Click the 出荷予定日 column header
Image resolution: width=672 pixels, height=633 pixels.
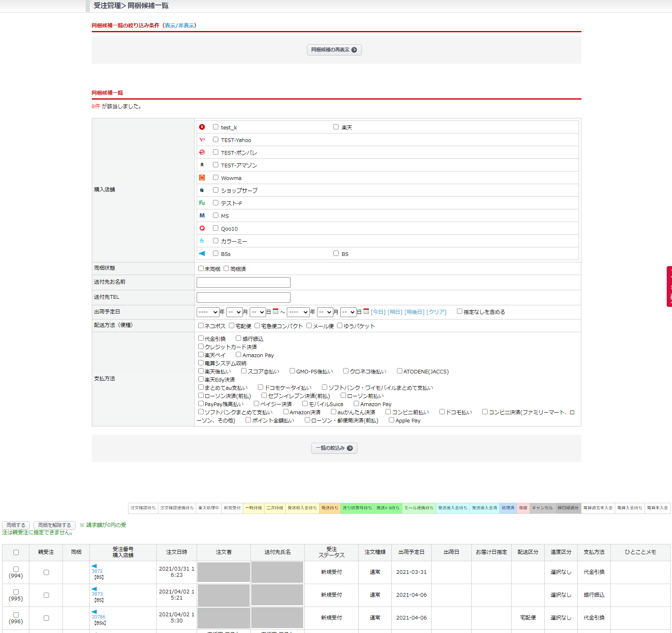tap(411, 552)
